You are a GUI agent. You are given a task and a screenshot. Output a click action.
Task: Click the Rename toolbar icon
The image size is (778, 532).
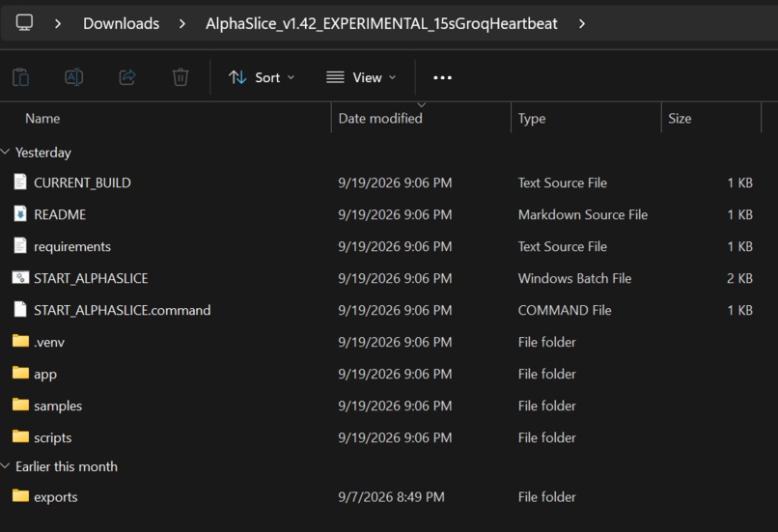pyautogui.click(x=73, y=77)
